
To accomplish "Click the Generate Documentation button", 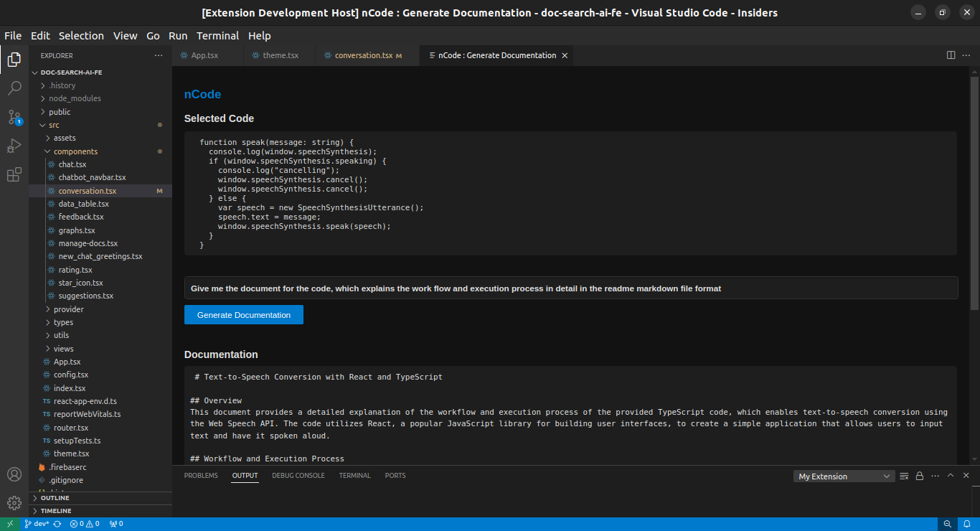I will [244, 315].
